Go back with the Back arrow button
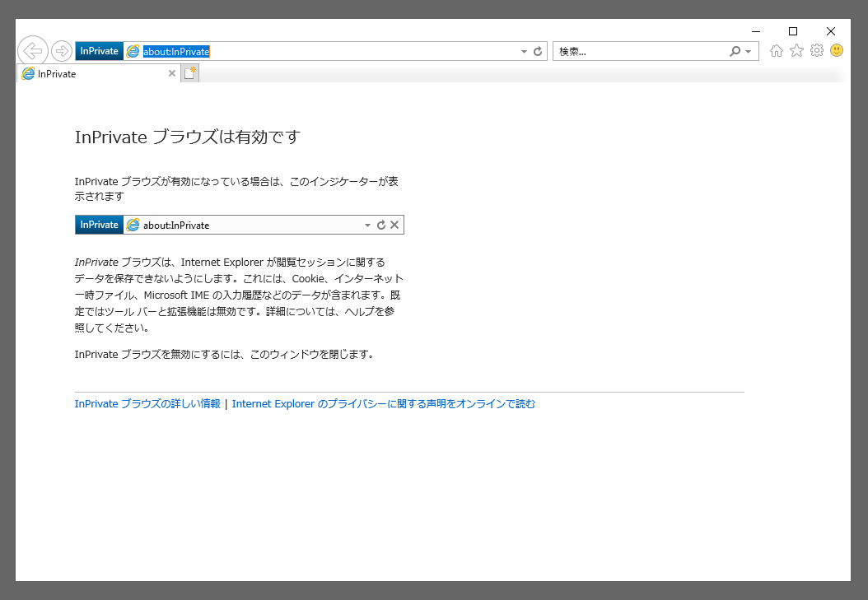Screen dimensions: 868x600 (x=33, y=51)
